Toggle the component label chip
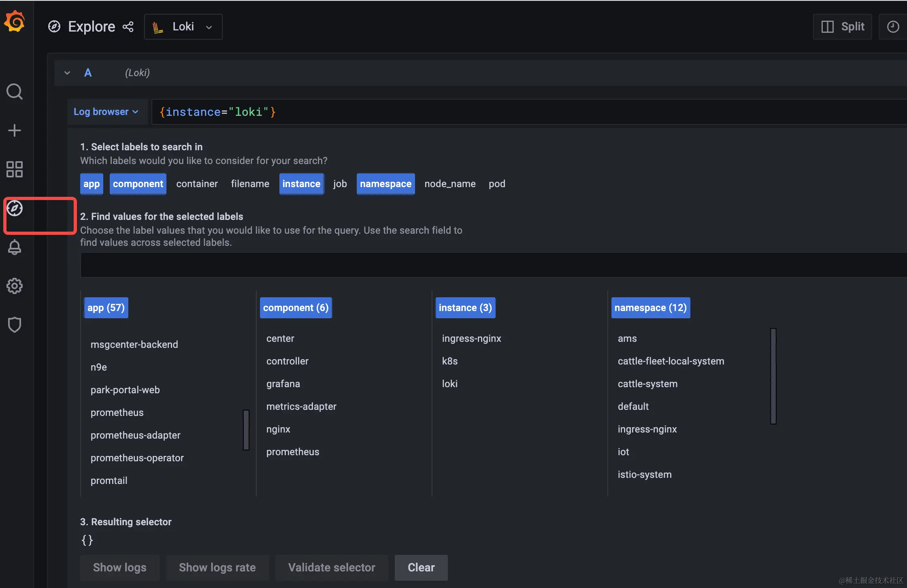Image resolution: width=907 pixels, height=588 pixels. pyautogui.click(x=138, y=184)
